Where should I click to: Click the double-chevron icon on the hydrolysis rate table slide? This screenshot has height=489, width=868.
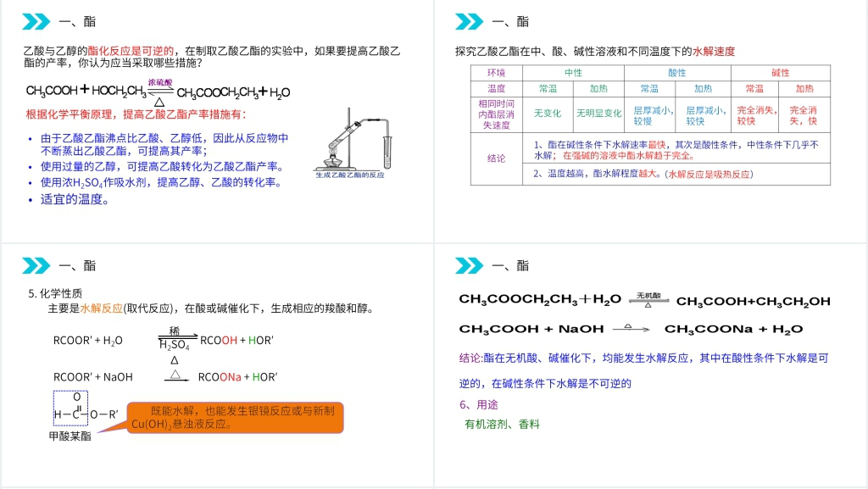[469, 21]
